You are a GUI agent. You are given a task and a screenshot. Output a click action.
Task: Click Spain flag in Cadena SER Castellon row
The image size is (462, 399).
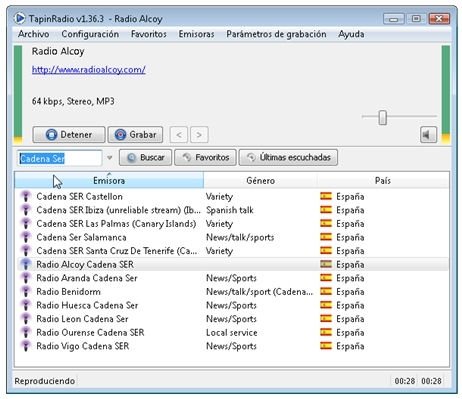pyautogui.click(x=326, y=196)
